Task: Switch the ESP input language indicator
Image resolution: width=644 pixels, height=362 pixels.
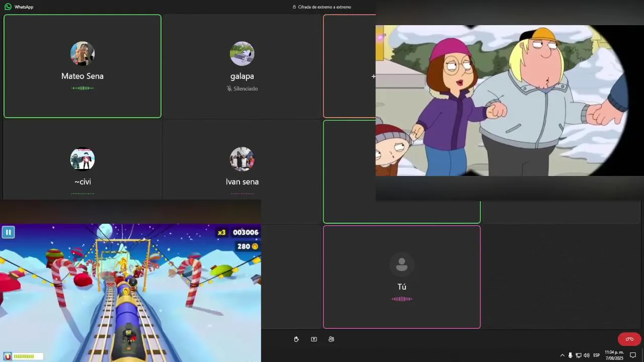Action: 597,355
